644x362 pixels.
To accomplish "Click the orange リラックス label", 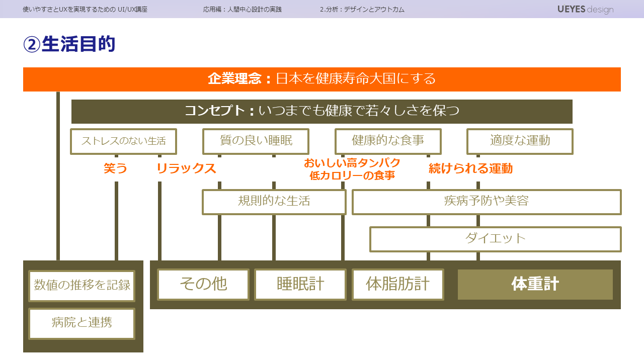I will [186, 169].
